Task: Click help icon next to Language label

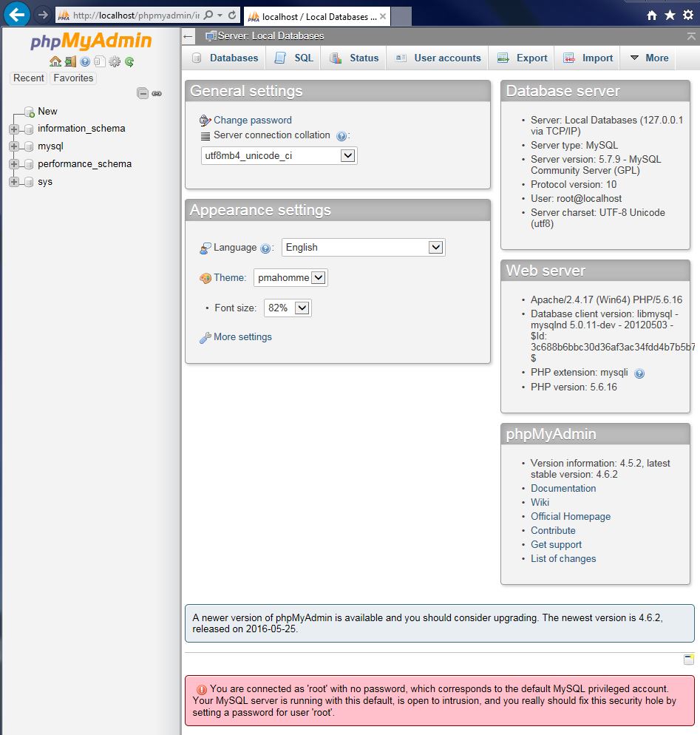Action: pyautogui.click(x=265, y=248)
